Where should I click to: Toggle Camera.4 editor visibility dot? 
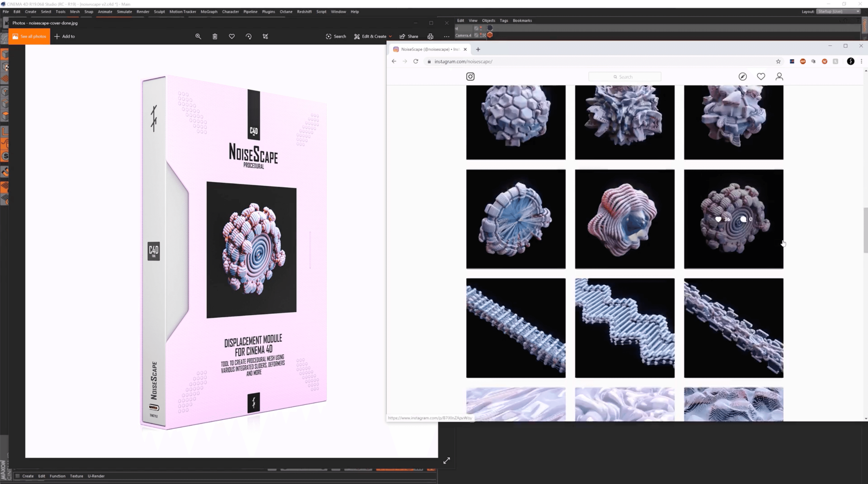coord(481,34)
